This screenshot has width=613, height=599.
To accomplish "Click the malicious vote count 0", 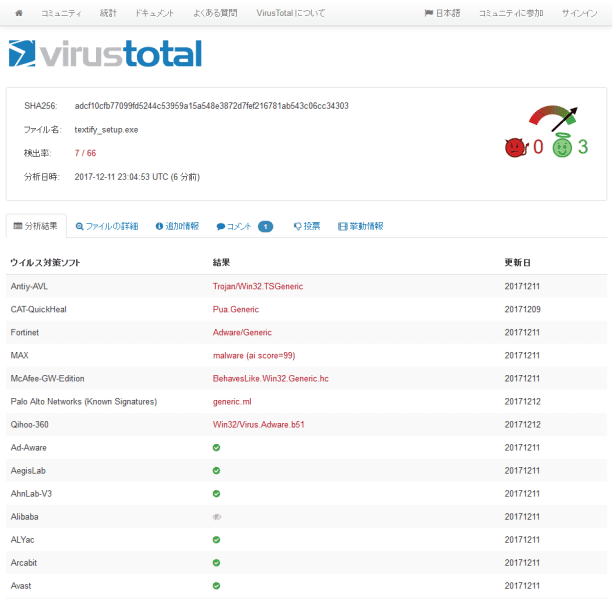I will tap(538, 147).
